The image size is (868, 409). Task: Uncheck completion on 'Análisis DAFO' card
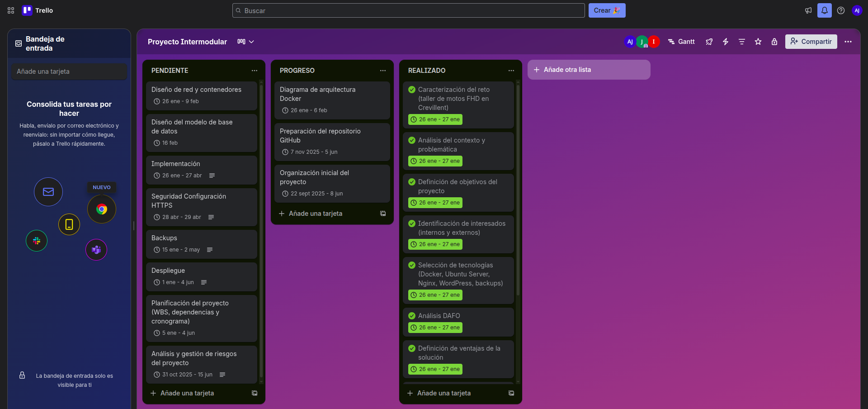[412, 316]
